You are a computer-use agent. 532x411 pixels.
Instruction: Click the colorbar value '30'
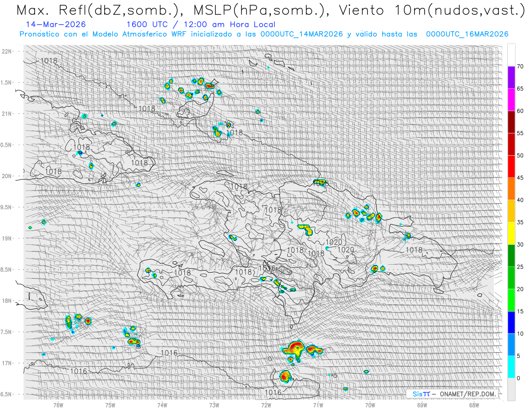pos(520,244)
